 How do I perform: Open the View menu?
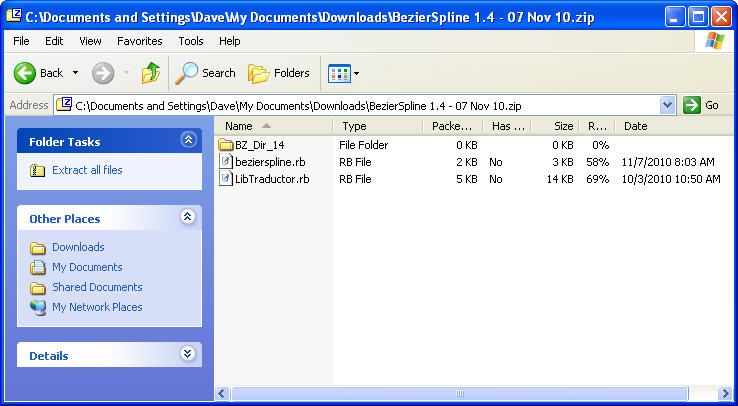pyautogui.click(x=90, y=41)
